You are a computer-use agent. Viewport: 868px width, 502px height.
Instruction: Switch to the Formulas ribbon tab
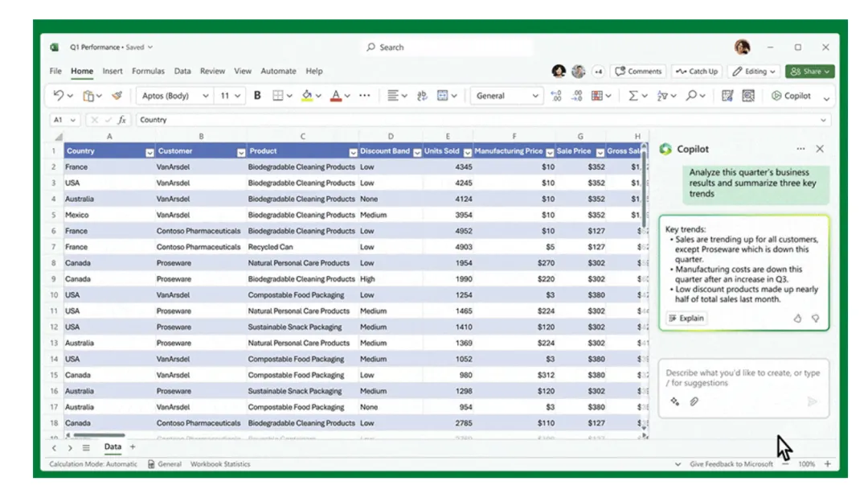pyautogui.click(x=149, y=71)
